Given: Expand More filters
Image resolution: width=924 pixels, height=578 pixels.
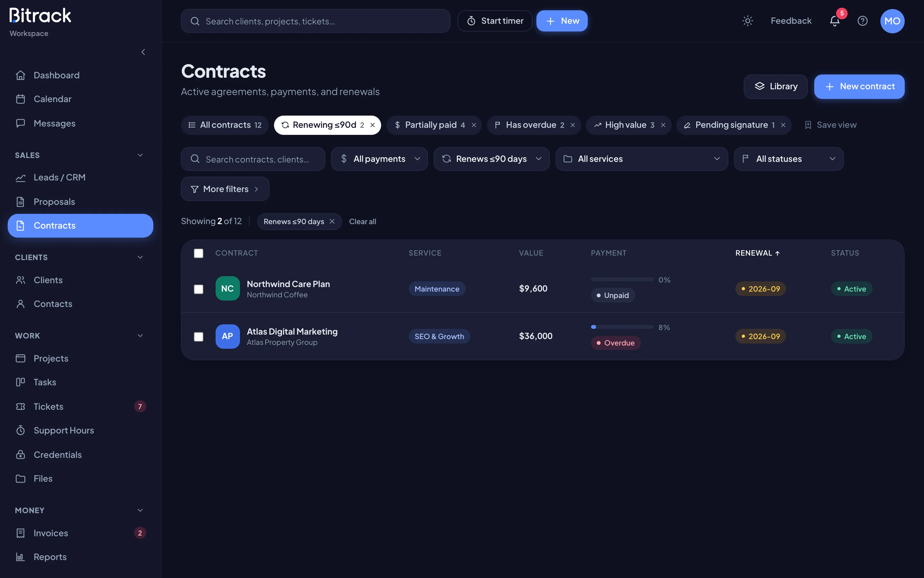Looking at the screenshot, I should pyautogui.click(x=225, y=189).
